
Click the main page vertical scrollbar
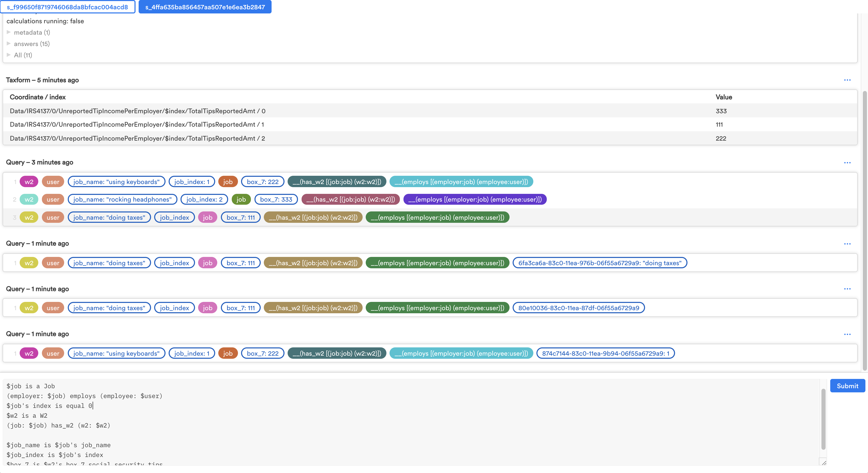click(865, 229)
